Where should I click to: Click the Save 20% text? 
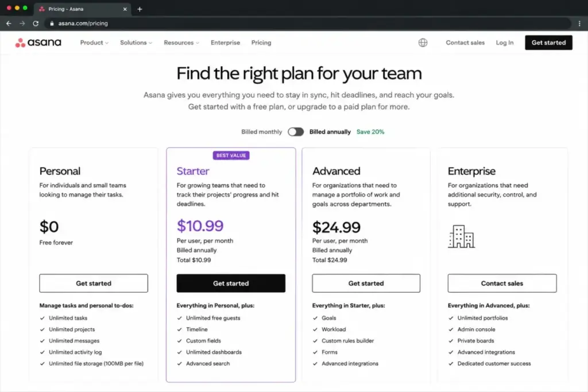point(370,131)
